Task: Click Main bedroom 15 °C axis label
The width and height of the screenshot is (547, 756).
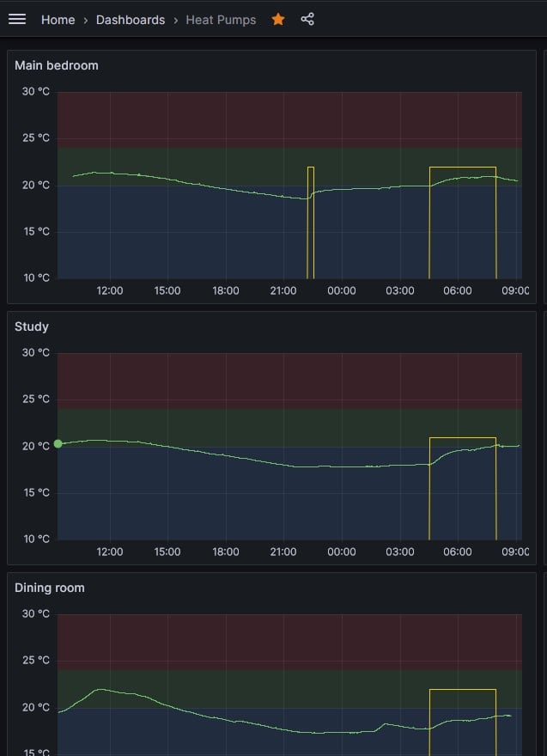Action: pyautogui.click(x=36, y=232)
